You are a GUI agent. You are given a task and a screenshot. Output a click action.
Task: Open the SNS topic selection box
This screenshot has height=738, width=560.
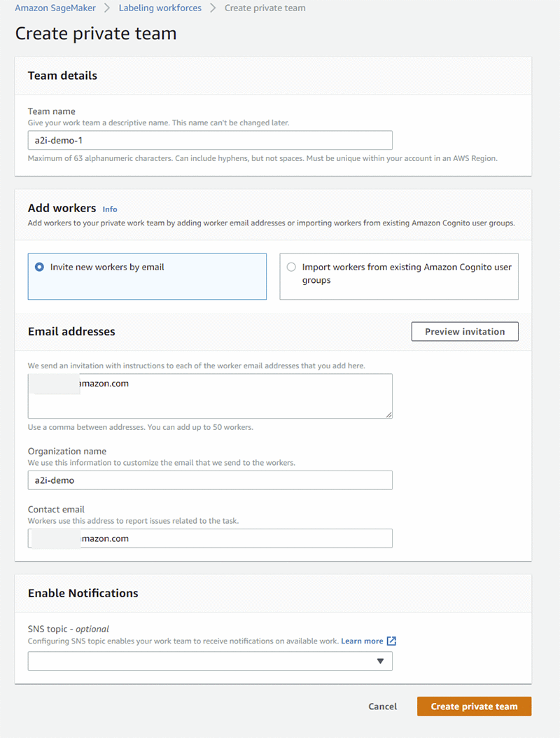[210, 661]
